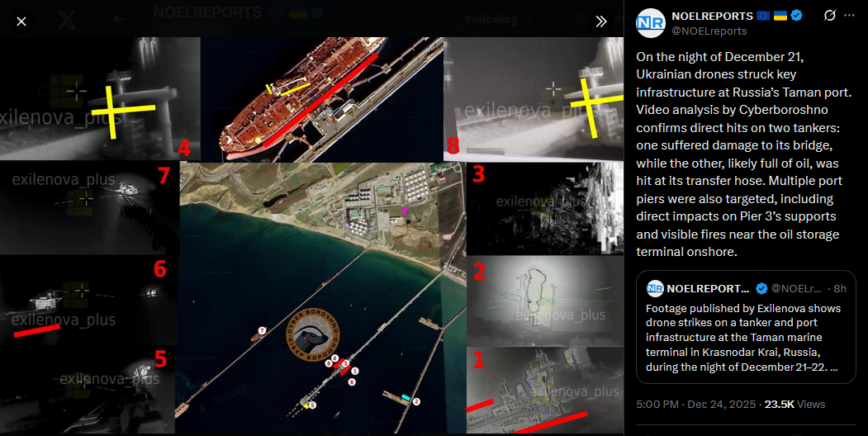The height and width of the screenshot is (436, 868).
Task: Open NOELREPORTS profile avatar in sidebar
Action: pyautogui.click(x=651, y=23)
